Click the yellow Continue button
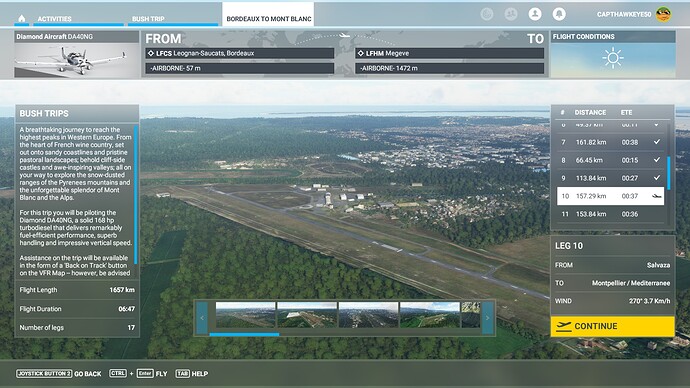The image size is (690, 388). [x=613, y=326]
